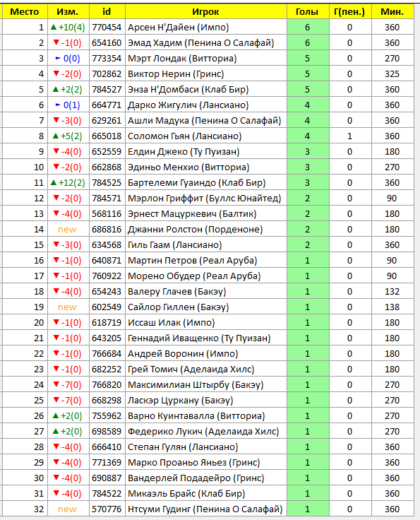
Task: Select player Максимилиан Штырбу (Бакэу)
Action: pos(196,385)
